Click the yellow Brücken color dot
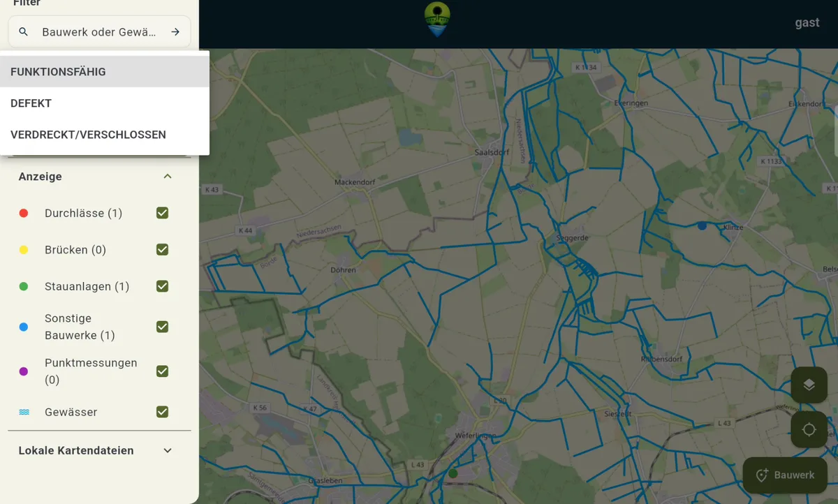This screenshot has height=504, width=838. (x=24, y=249)
